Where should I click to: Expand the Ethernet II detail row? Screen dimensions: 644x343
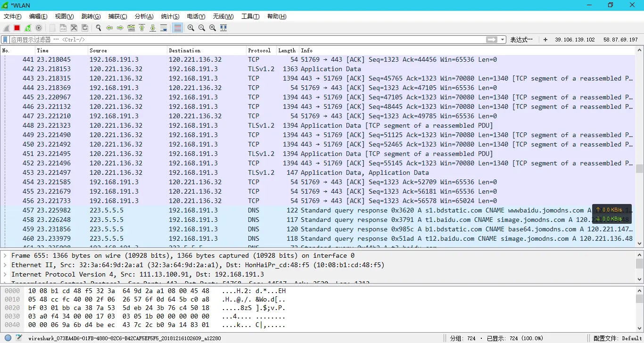point(5,265)
